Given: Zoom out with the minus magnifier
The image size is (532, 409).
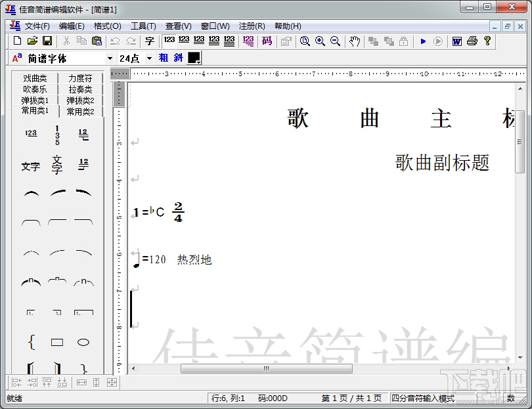Looking at the screenshot, I should click(x=335, y=41).
